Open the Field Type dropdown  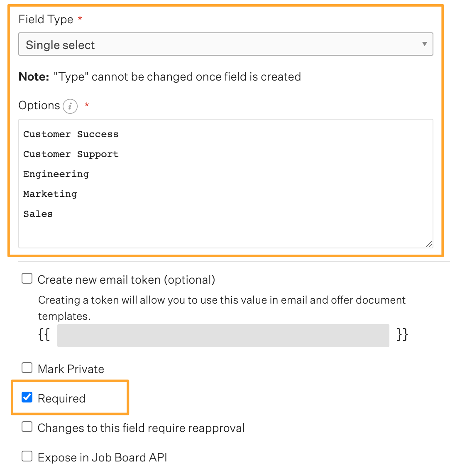coord(225,44)
